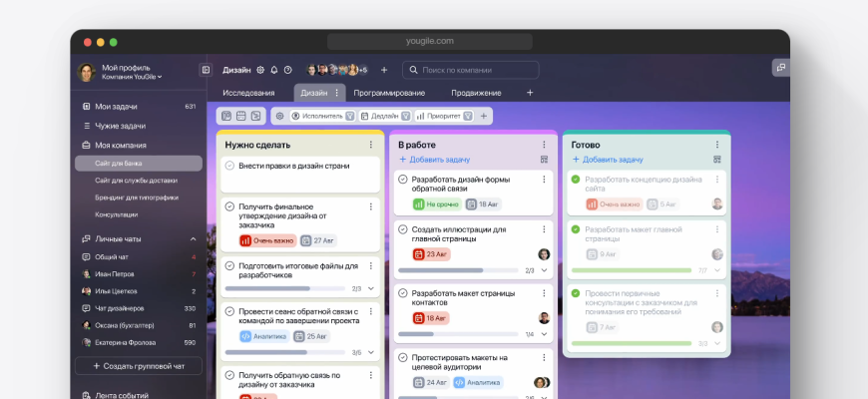Switch to the Программирование tab

(389, 93)
